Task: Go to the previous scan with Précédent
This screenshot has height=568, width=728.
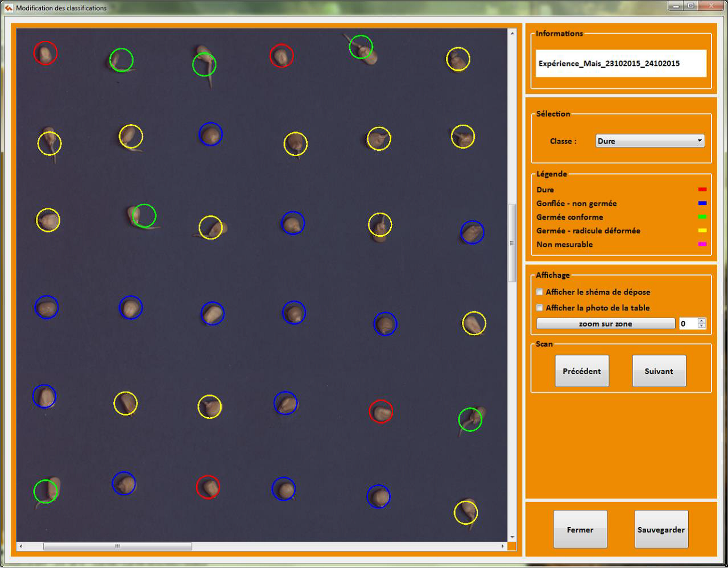Action: coord(581,371)
